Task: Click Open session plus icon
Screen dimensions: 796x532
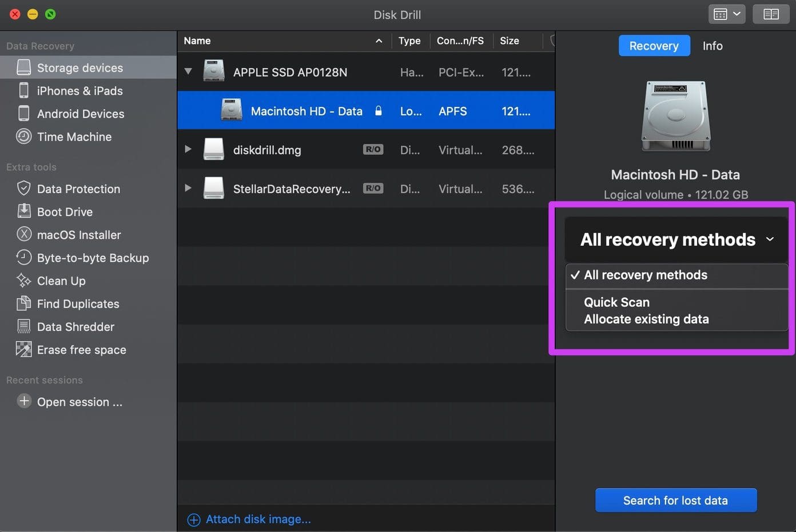Action: pos(24,401)
